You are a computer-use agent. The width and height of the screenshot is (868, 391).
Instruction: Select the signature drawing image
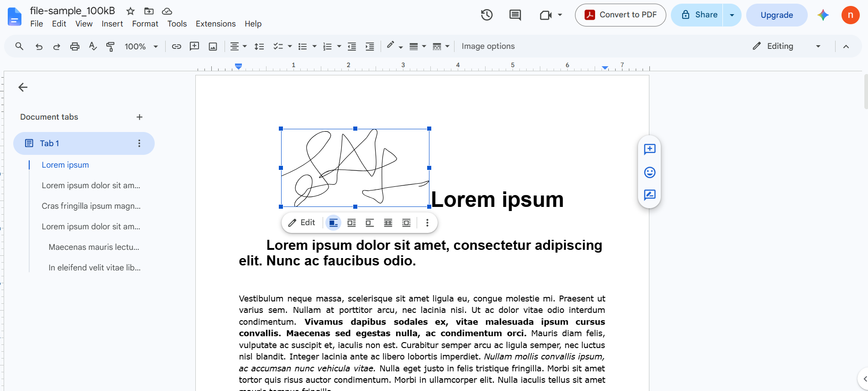[355, 168]
